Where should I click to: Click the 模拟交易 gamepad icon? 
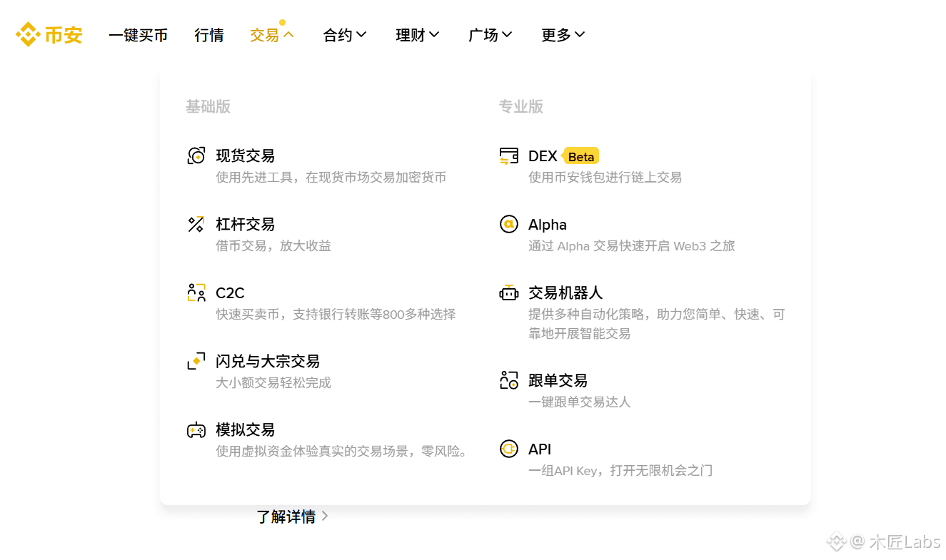196,429
